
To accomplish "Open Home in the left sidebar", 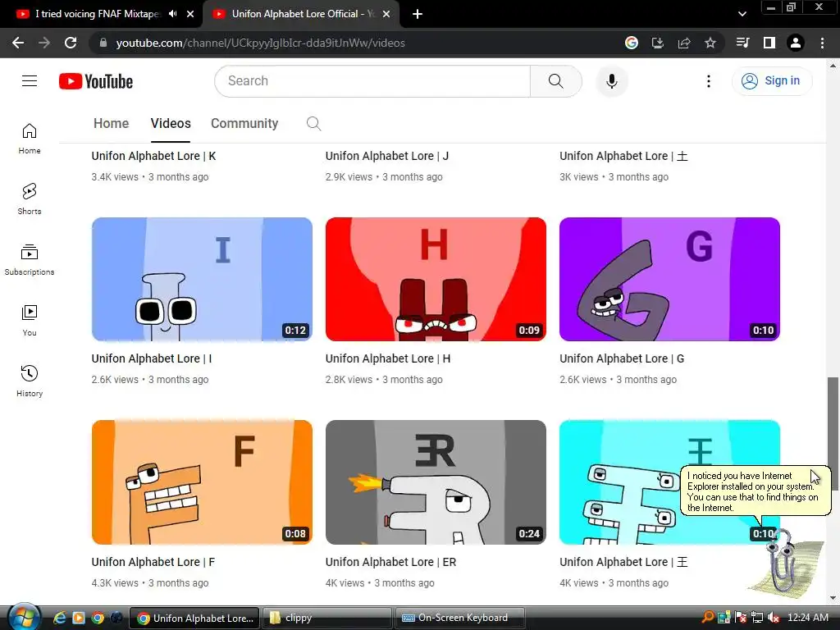I will pyautogui.click(x=30, y=139).
